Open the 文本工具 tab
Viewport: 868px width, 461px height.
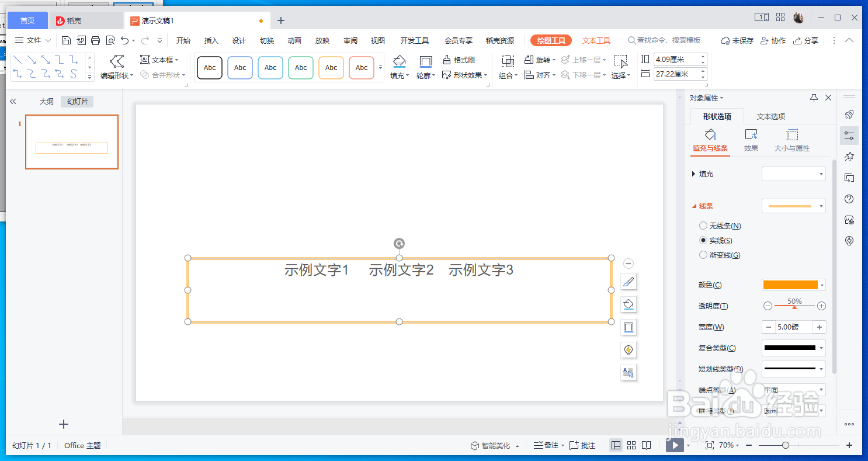595,40
